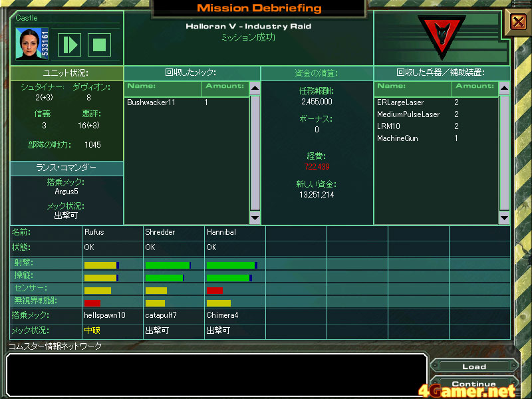Click Hannibal red sensor skill bar

click(214, 291)
